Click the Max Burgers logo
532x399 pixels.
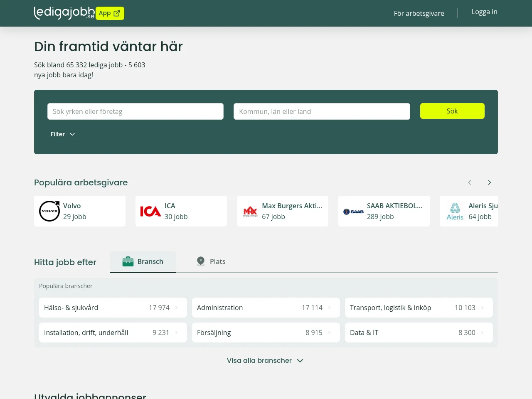[250, 212]
